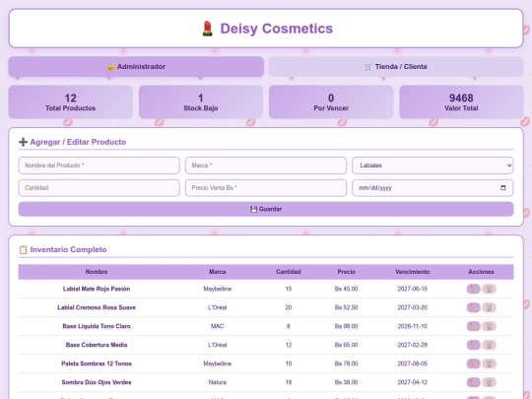Click the Bs 45.00 price cell

point(347,289)
